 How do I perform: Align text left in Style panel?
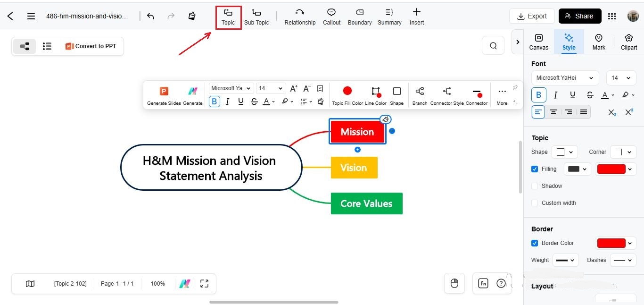click(538, 112)
